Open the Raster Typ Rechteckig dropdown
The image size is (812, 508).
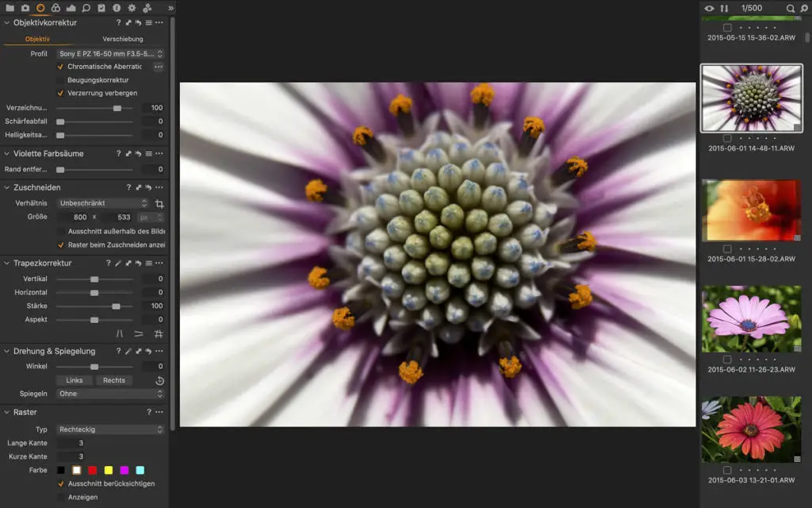pyautogui.click(x=110, y=429)
